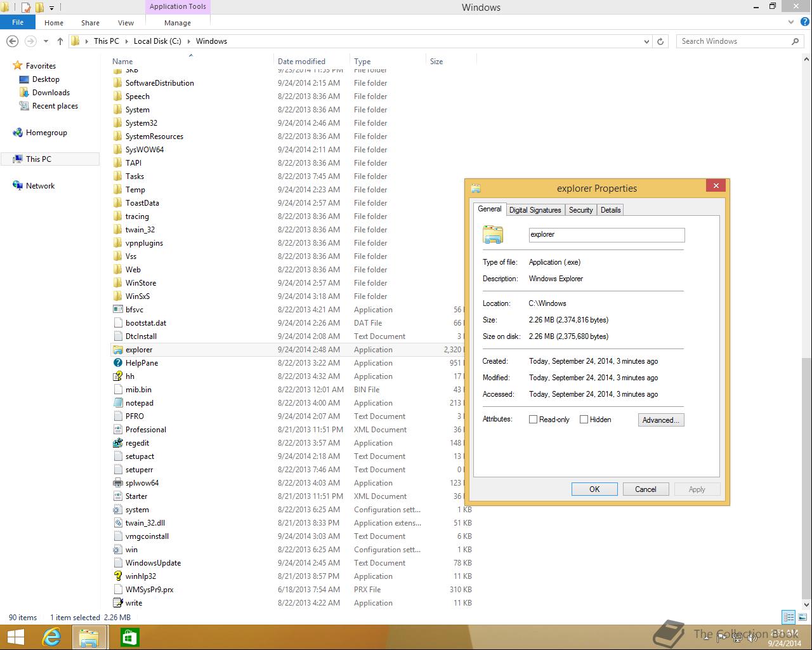Open the Windows Store taskbar icon
Image resolution: width=812 pixels, height=650 pixels.
coord(130,637)
